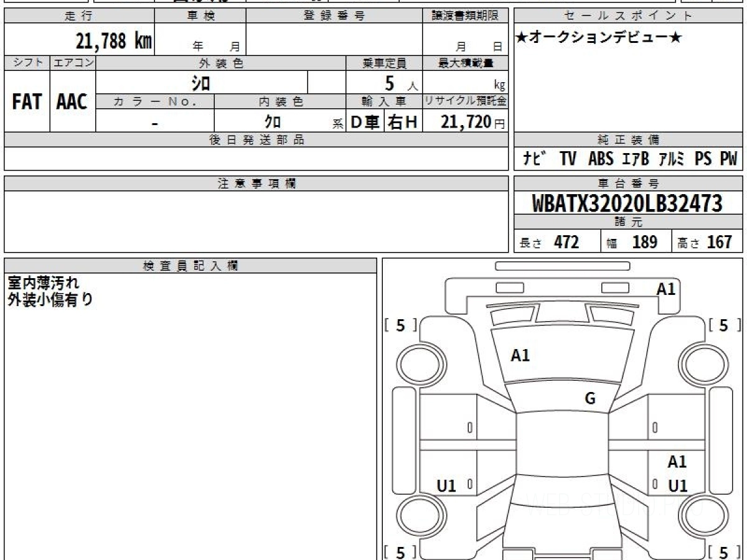The width and height of the screenshot is (747, 560).
Task: Click the AAC air conditioner value
Action: click(x=72, y=102)
